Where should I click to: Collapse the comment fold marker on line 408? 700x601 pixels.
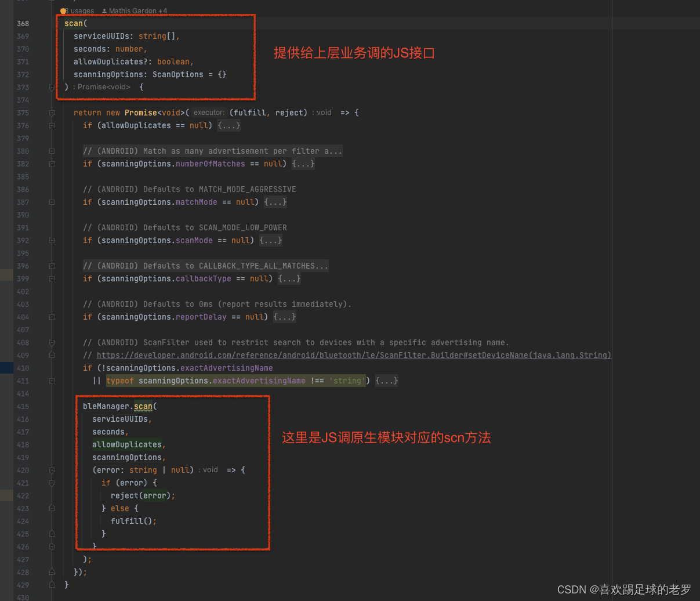[52, 343]
